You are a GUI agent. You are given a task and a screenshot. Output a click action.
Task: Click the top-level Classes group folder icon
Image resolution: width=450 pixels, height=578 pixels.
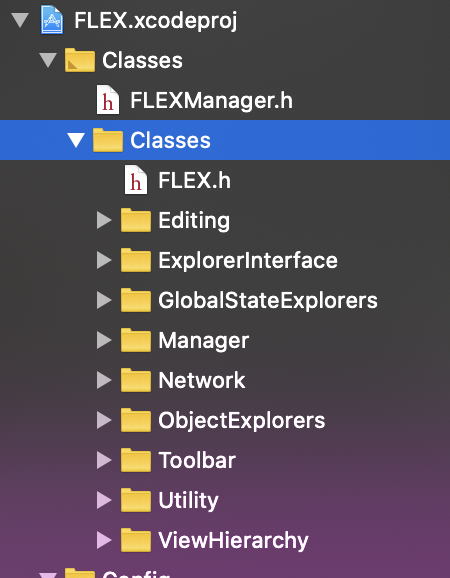[80, 60]
